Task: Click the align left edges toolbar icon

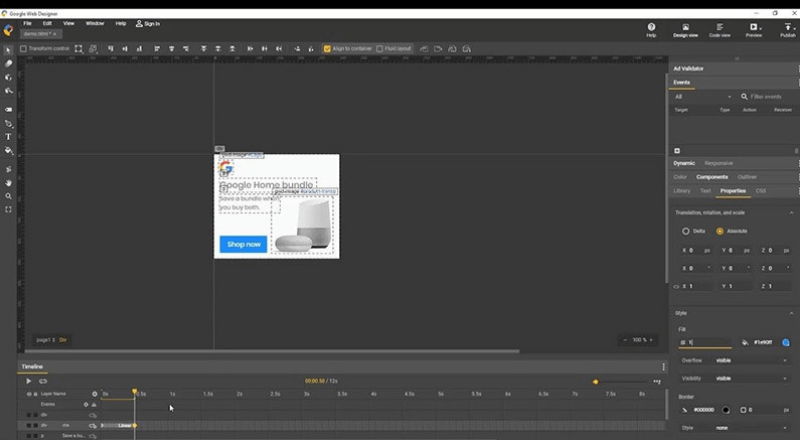Action: 157,49
